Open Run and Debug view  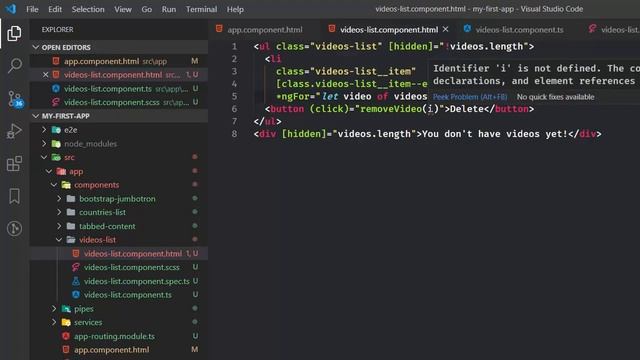[14, 131]
